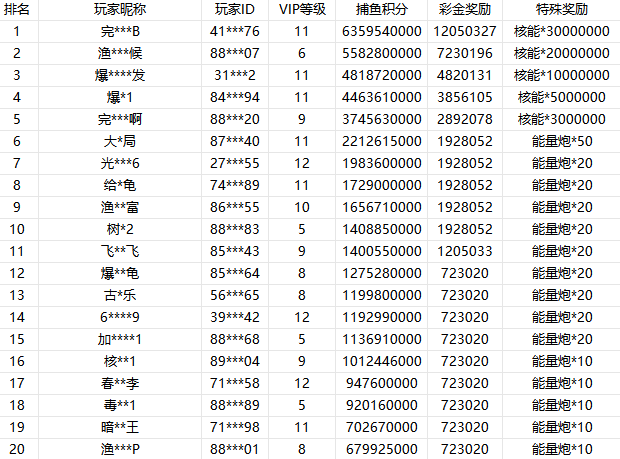Select nickname cell 渔***候
The image size is (620, 459).
point(120,53)
